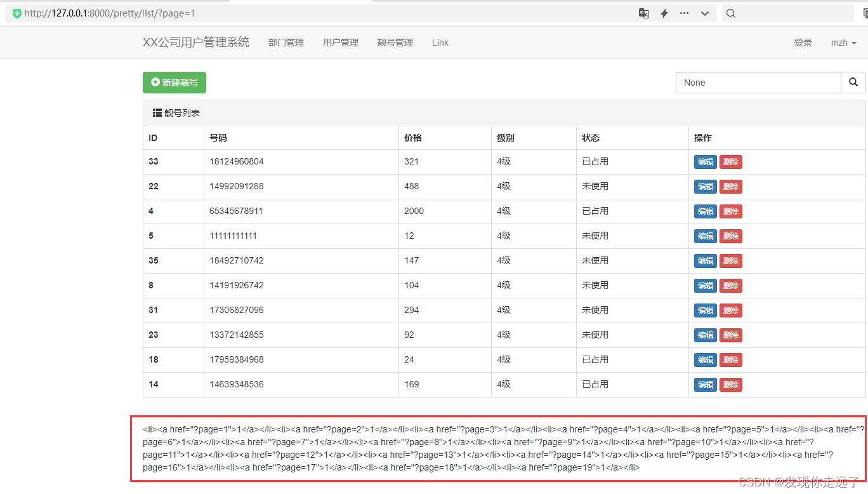Screen dimensions: 868x494
Task: Delete number 17306827096 row
Action: (731, 310)
